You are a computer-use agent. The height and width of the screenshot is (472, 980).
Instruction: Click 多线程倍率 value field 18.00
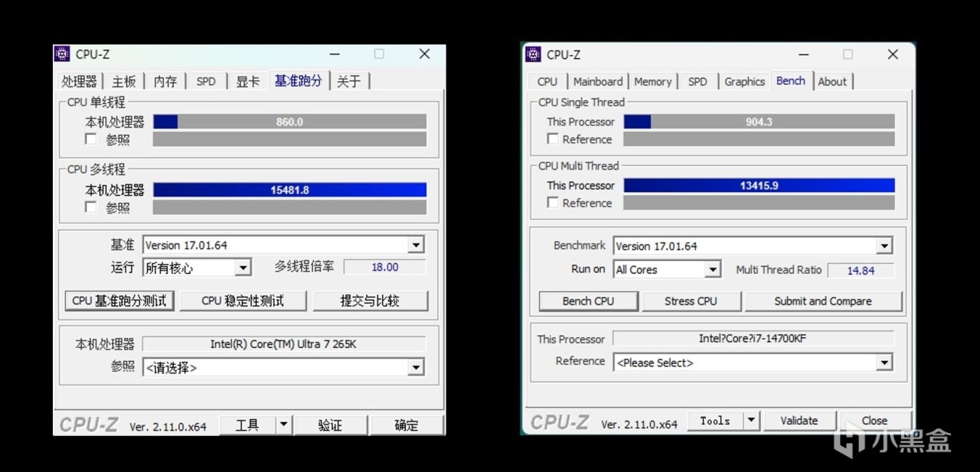384,267
